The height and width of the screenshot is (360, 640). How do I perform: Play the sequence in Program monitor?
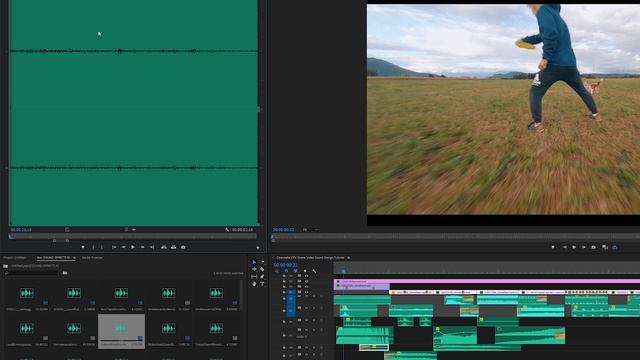(574, 247)
